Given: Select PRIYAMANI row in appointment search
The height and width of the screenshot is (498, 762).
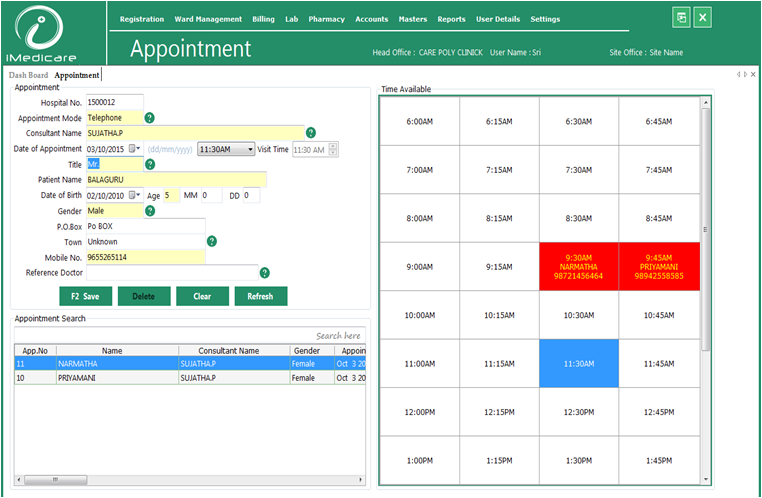Looking at the screenshot, I should [97, 378].
